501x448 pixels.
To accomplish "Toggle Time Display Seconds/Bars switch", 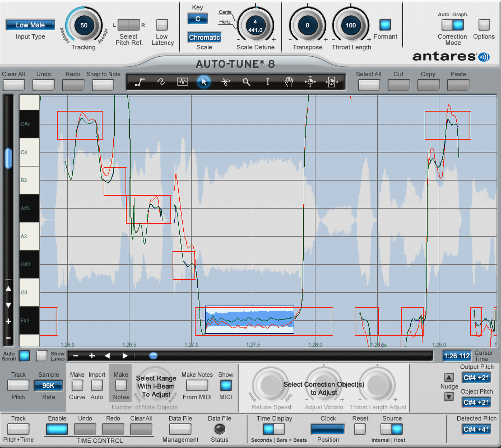I will click(x=274, y=429).
